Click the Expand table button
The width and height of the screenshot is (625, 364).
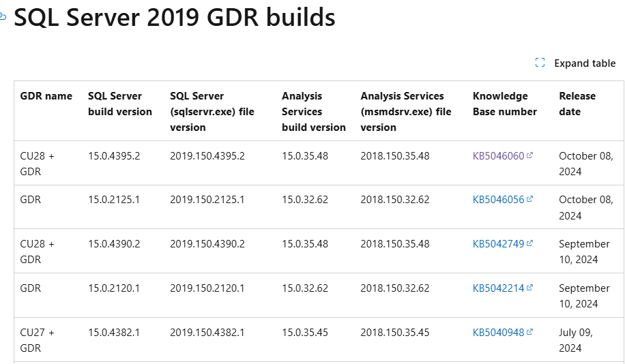575,63
